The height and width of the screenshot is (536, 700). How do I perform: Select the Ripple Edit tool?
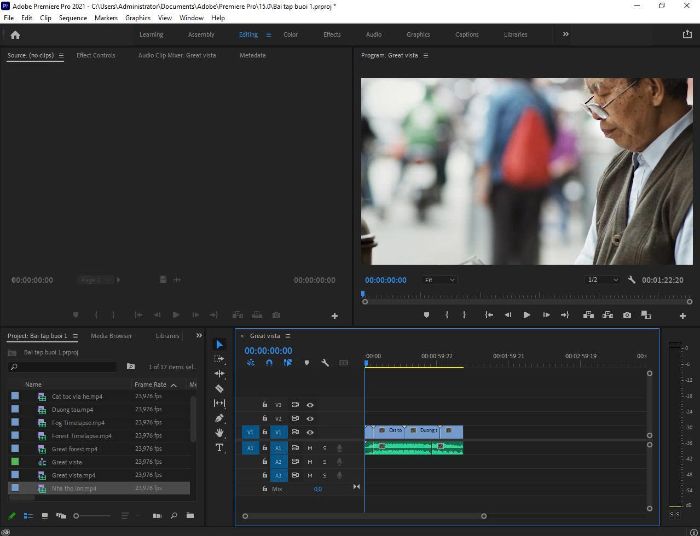point(219,374)
